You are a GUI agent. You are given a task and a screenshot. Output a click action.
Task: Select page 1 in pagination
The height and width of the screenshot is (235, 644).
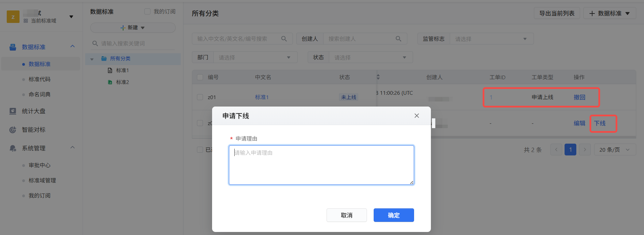[x=570, y=150]
